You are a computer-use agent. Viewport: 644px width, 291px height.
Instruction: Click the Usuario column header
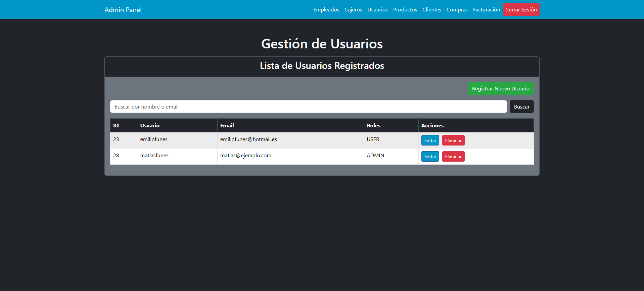[x=150, y=126]
